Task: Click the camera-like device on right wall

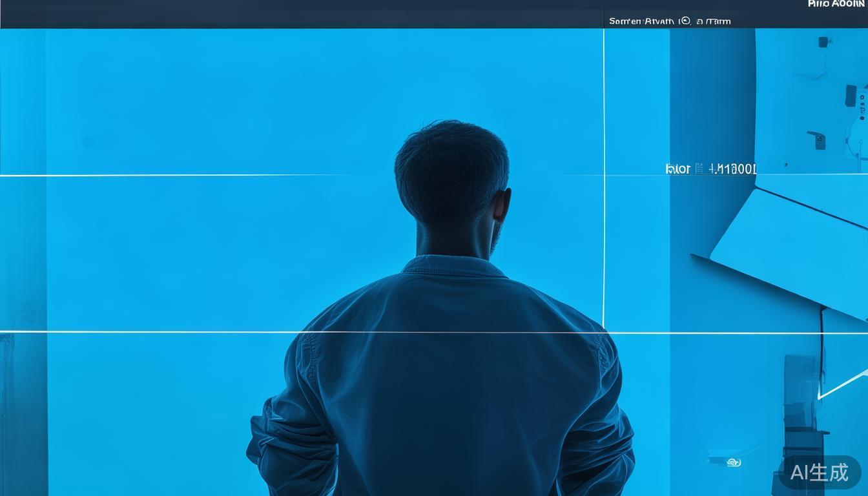Action: click(817, 139)
